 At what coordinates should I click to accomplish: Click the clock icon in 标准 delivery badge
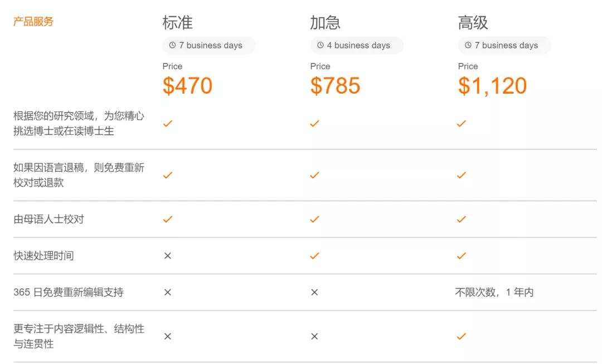pos(172,45)
